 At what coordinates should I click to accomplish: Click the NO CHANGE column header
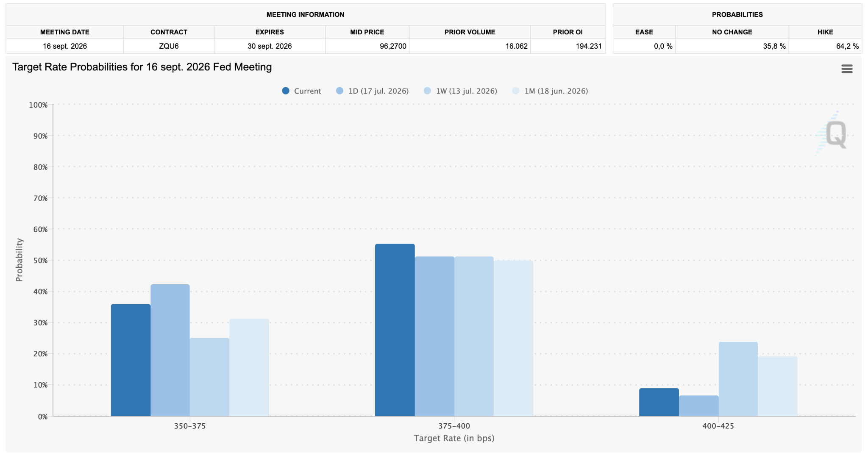coord(732,32)
